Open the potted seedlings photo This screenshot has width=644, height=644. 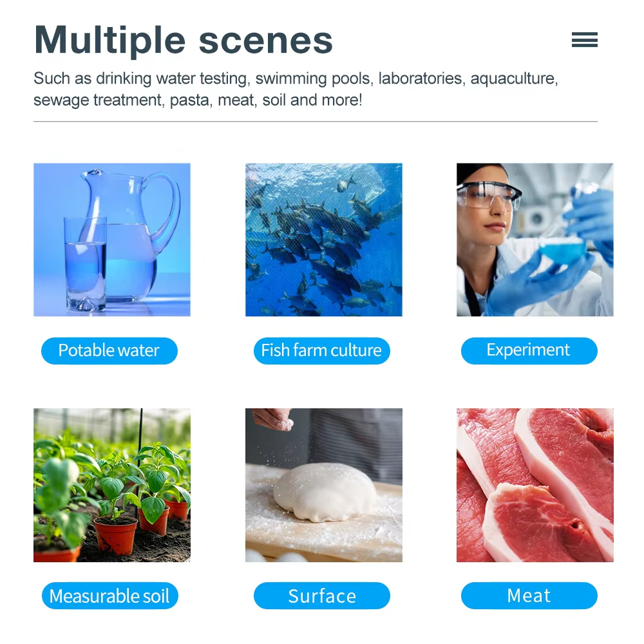pos(112,485)
